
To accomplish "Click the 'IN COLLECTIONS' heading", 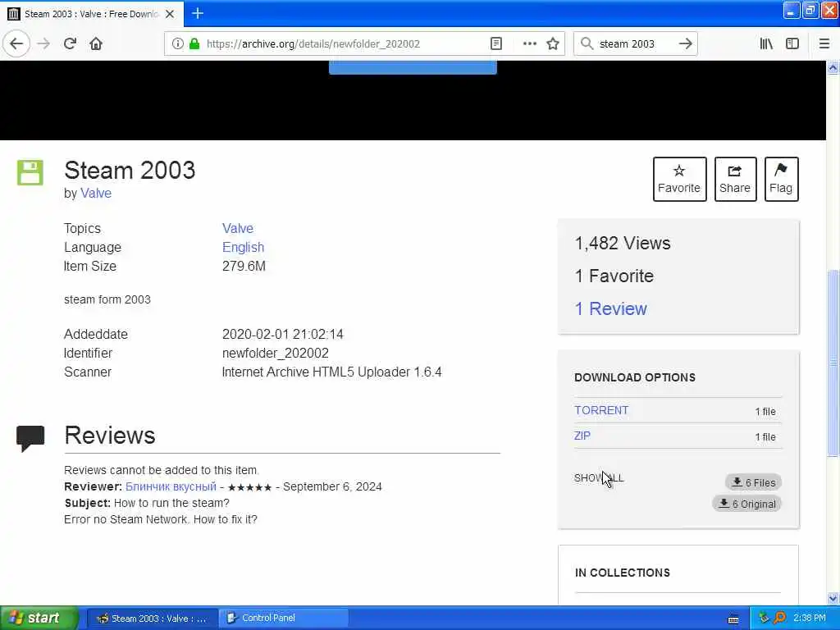I will coord(623,573).
